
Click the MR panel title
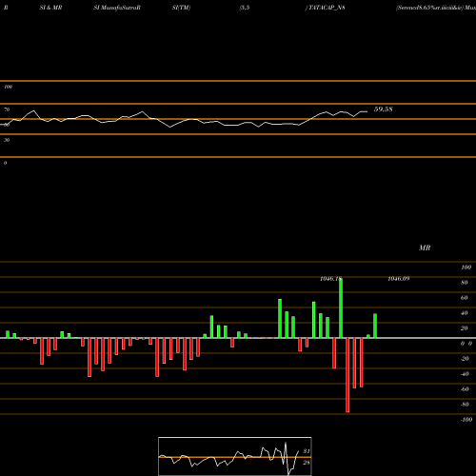pyautogui.click(x=425, y=248)
